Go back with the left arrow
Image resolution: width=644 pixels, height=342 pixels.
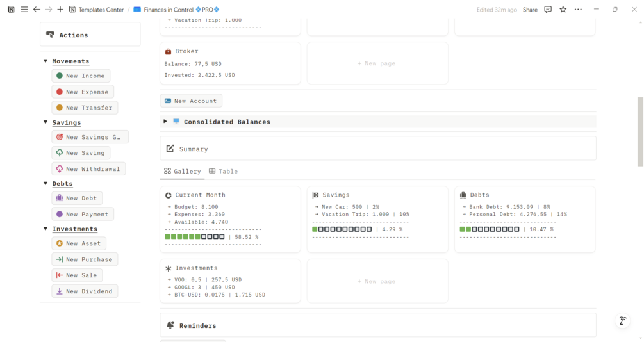[37, 10]
